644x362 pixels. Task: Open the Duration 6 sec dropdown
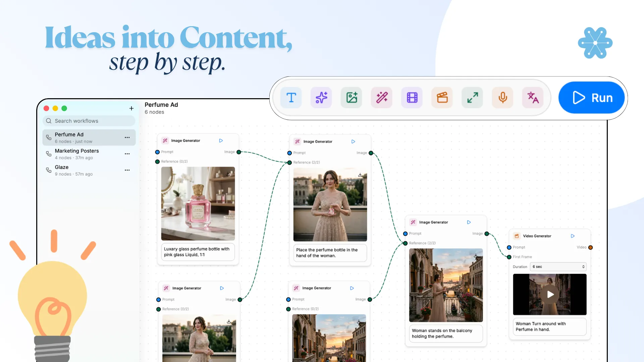[558, 267]
